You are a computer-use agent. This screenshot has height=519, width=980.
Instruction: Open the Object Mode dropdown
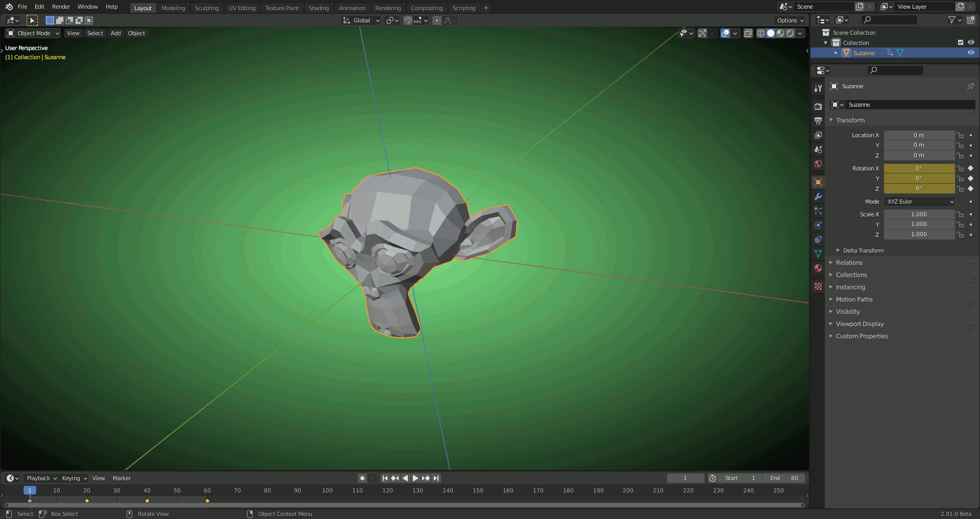pos(33,33)
